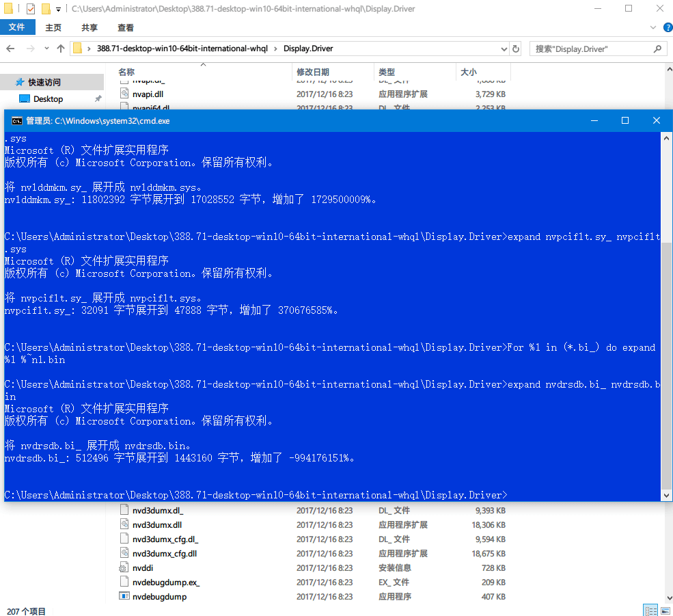Open recent locations dropdown arrow
This screenshot has height=616, width=673.
tap(46, 49)
